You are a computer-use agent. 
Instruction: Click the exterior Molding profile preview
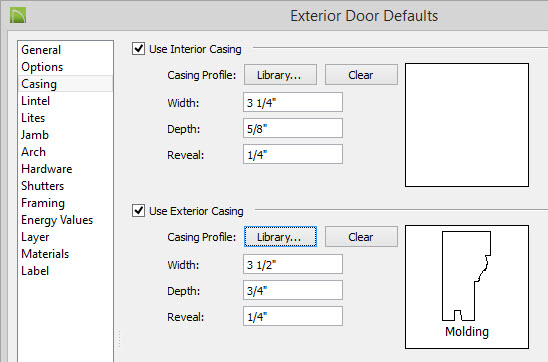pyautogui.click(x=467, y=287)
